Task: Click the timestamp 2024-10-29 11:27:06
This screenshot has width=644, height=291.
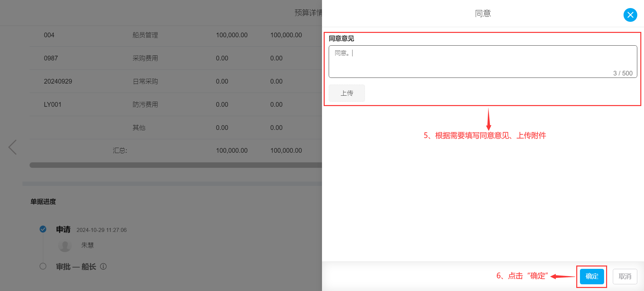Action: point(102,230)
